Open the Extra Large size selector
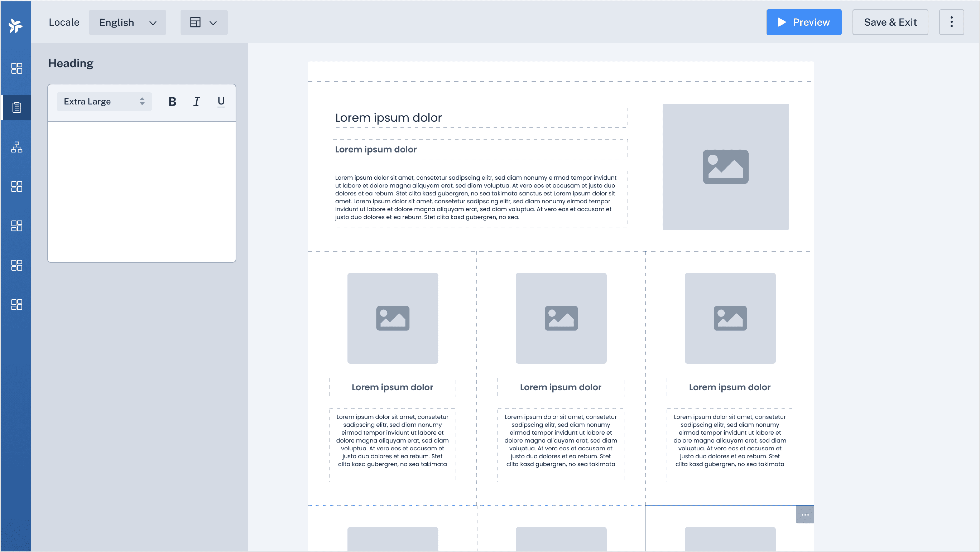This screenshot has width=980, height=552. pyautogui.click(x=104, y=102)
